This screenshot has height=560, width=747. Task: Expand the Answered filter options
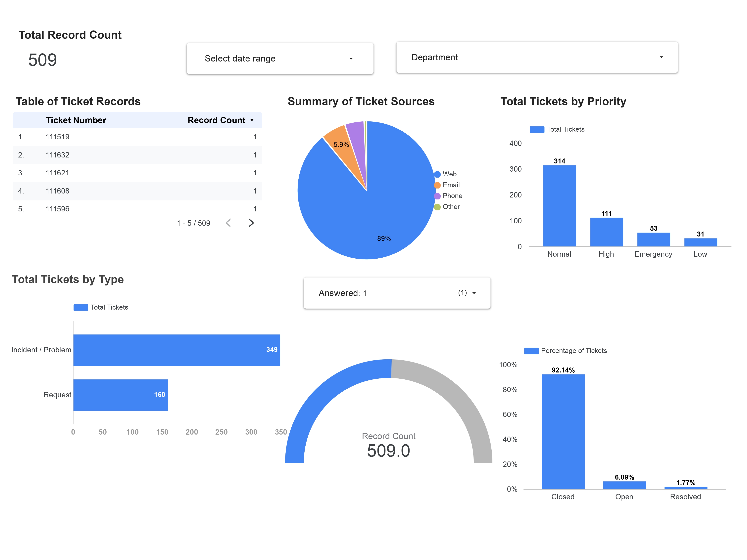click(474, 293)
